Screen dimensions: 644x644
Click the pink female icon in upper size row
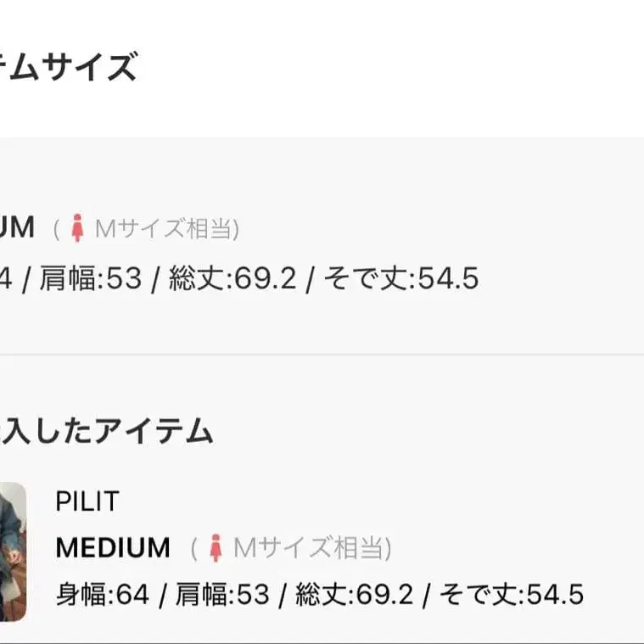click(x=78, y=228)
